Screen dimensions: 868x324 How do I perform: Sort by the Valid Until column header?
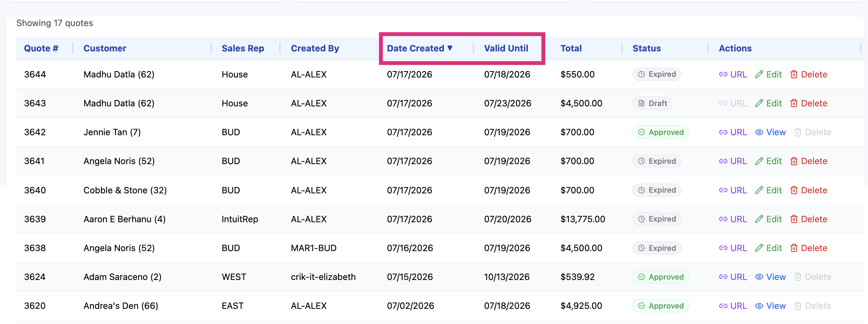tap(506, 48)
